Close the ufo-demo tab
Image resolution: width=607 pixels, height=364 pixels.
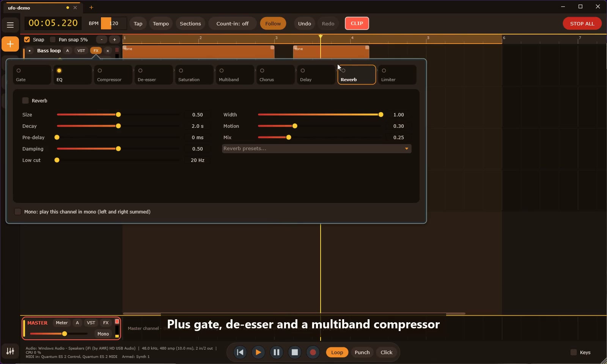point(75,8)
